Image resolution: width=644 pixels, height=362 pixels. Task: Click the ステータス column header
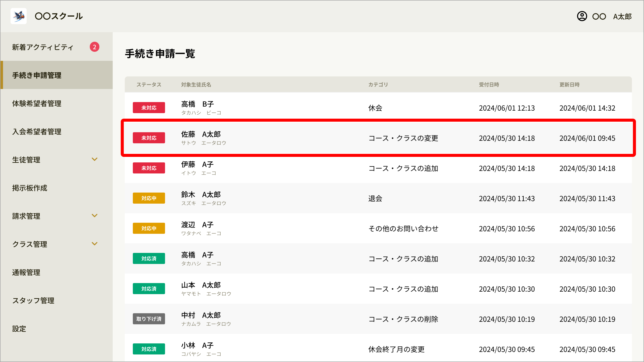point(149,84)
